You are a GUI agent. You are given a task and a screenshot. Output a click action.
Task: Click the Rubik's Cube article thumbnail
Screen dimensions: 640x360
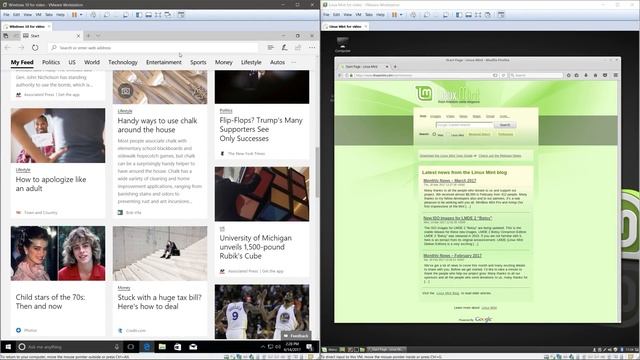262,194
